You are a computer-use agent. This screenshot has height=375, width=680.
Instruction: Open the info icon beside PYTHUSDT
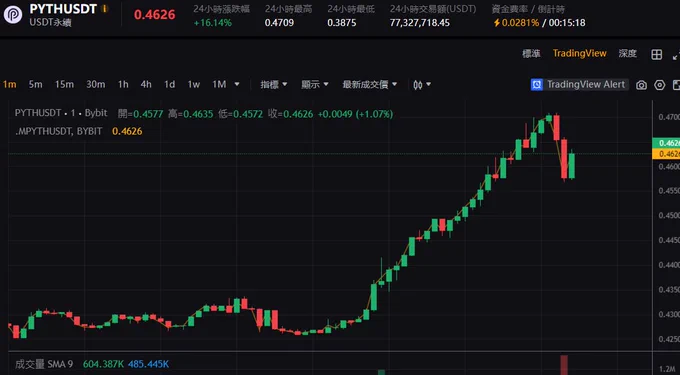tap(105, 9)
